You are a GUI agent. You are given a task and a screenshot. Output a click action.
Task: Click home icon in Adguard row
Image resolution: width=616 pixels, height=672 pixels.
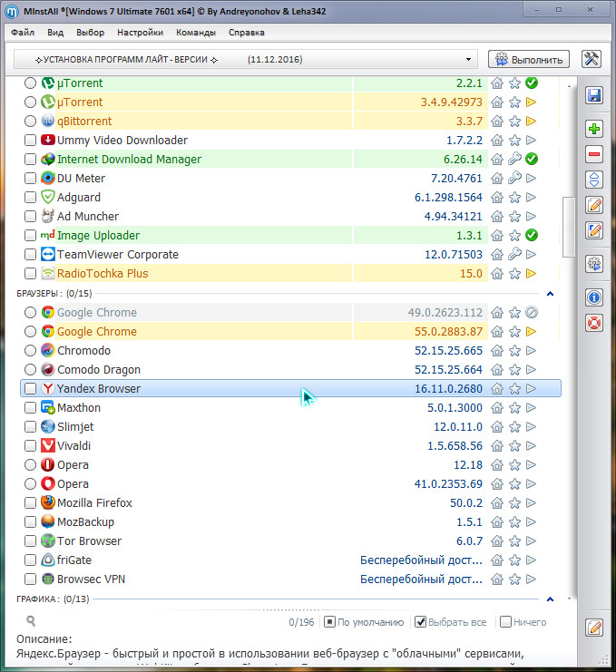tap(497, 197)
